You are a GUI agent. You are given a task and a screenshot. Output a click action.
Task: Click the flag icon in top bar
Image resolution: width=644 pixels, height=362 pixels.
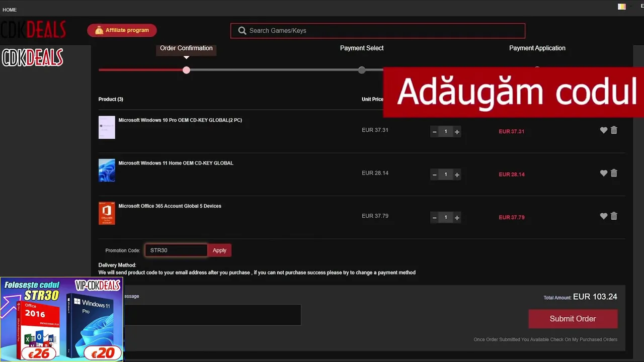click(x=622, y=7)
